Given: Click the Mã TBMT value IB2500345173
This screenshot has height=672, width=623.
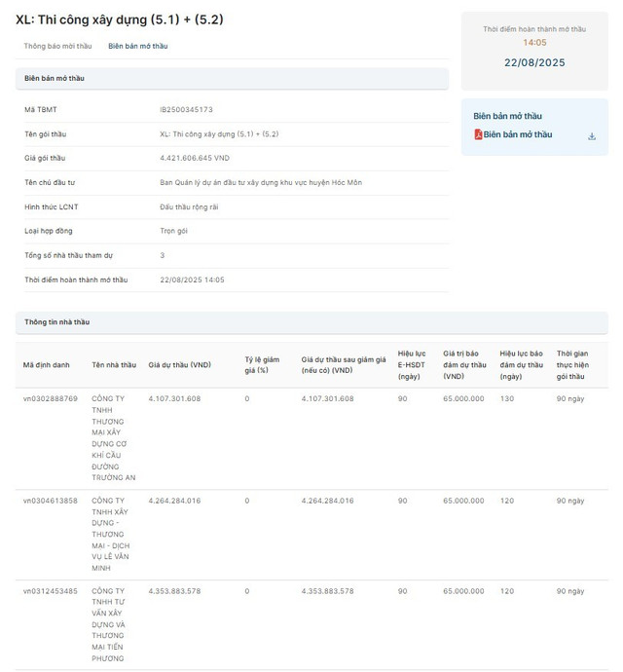Looking at the screenshot, I should 186,109.
